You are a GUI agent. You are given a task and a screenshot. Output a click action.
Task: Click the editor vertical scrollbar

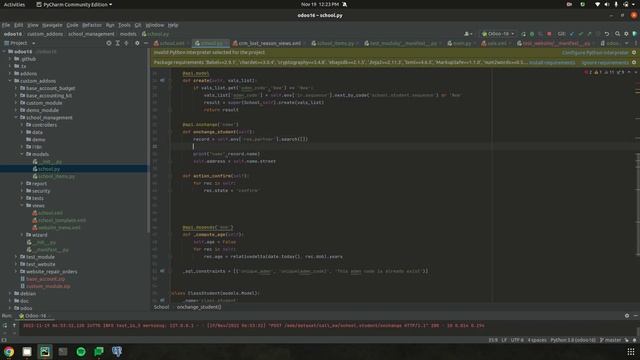(637, 204)
